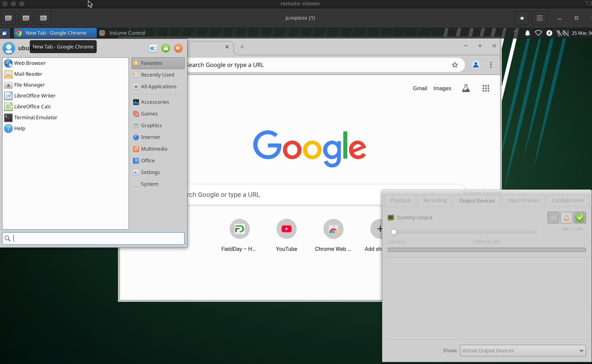Select Favorites category

(158, 63)
